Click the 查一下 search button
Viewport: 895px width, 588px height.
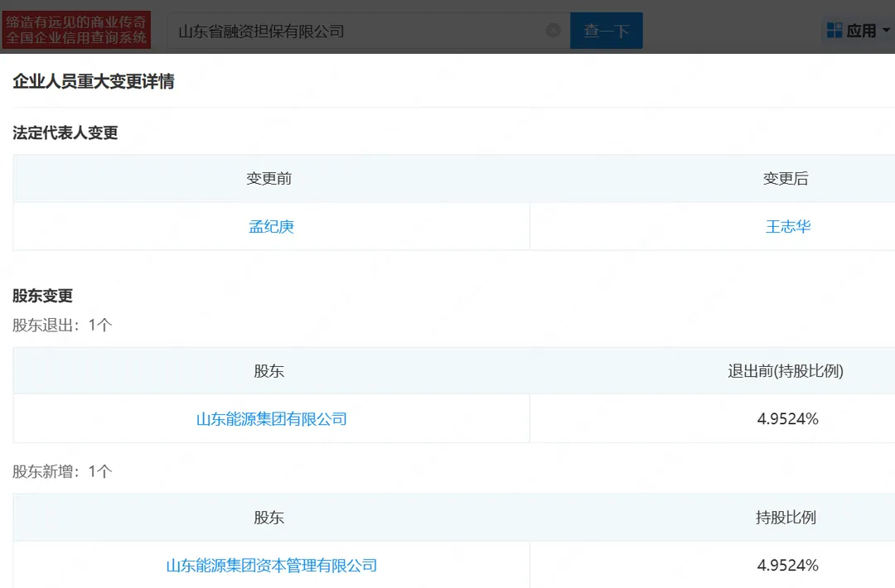pyautogui.click(x=606, y=30)
